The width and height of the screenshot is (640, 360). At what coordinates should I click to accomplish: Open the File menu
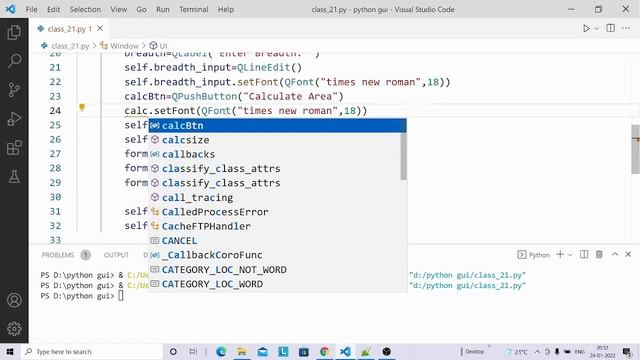point(31,9)
